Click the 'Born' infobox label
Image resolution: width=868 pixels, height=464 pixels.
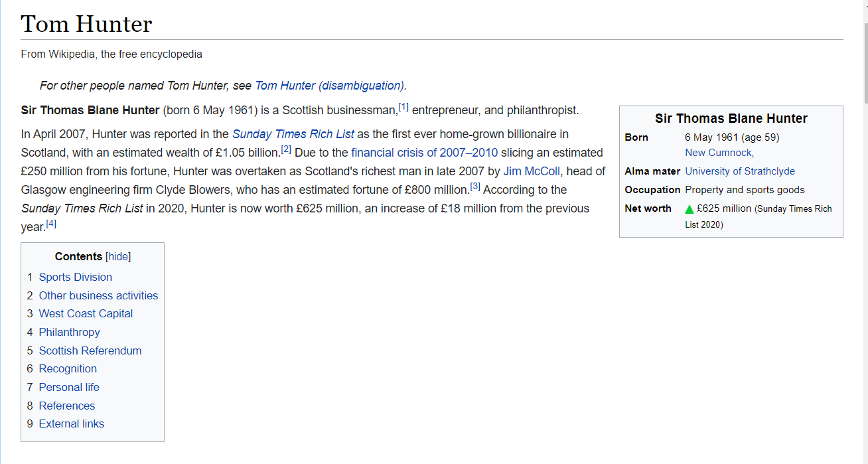pos(636,137)
